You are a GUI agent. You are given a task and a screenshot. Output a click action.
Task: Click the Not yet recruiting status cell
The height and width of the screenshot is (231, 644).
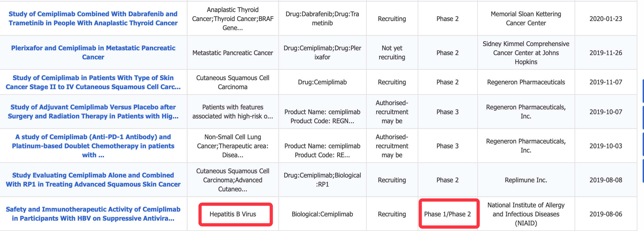pyautogui.click(x=392, y=52)
